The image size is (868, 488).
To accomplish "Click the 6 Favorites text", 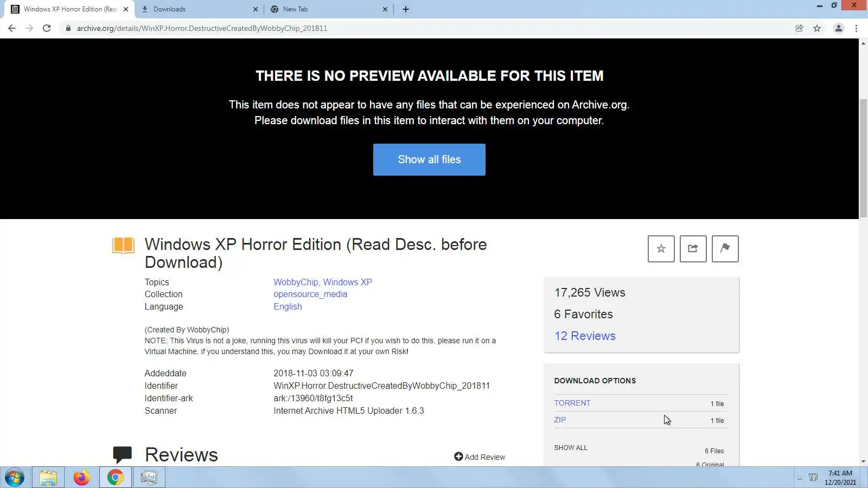I will pos(583,314).
